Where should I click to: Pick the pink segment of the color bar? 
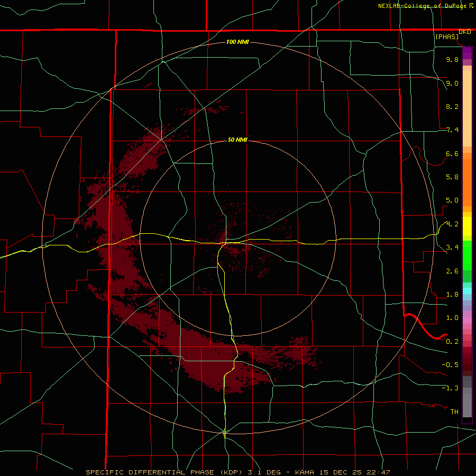(x=467, y=321)
